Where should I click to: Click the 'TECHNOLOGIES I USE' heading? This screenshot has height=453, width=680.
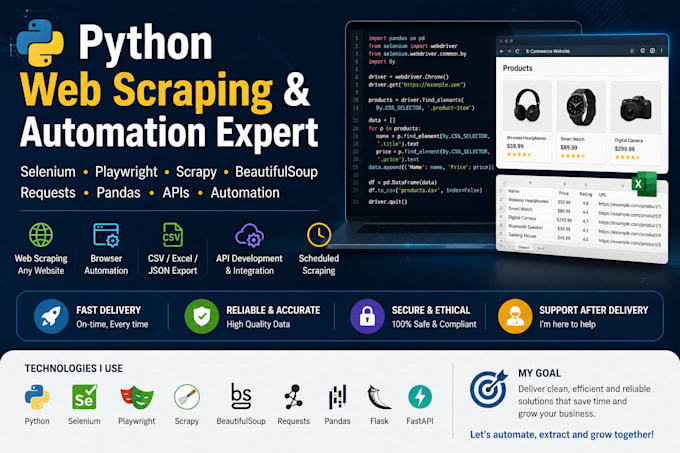pyautogui.click(x=74, y=368)
